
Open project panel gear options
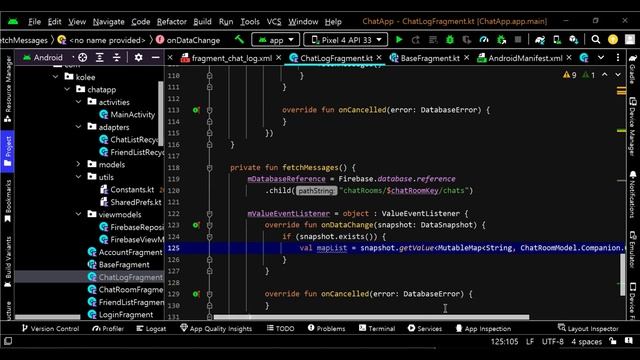[139, 58]
